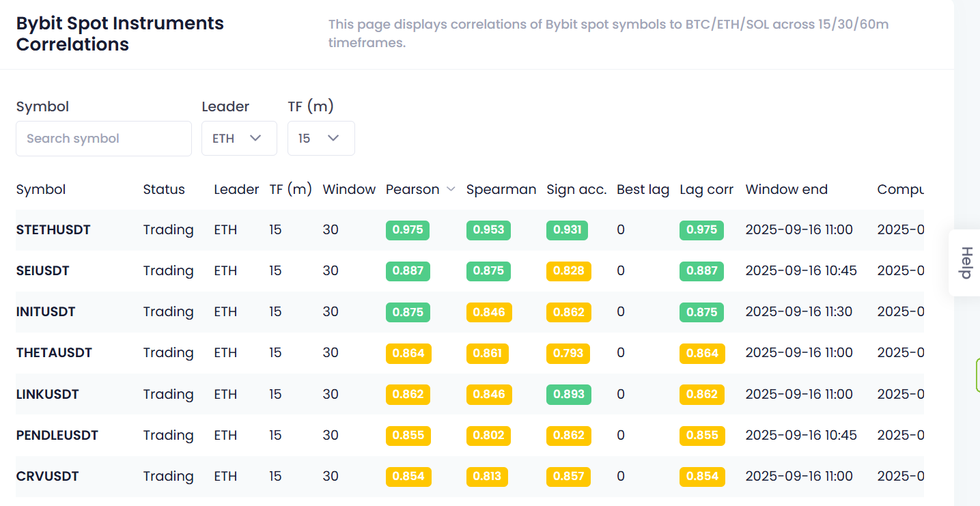The width and height of the screenshot is (980, 506).
Task: Click the Pearson column sort arrow icon
Action: click(x=451, y=190)
